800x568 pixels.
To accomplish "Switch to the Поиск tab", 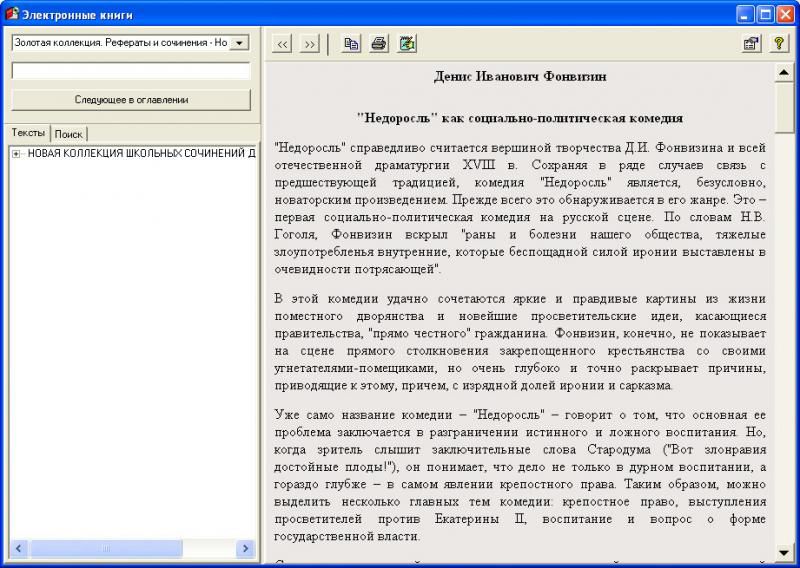I will pyautogui.click(x=69, y=134).
